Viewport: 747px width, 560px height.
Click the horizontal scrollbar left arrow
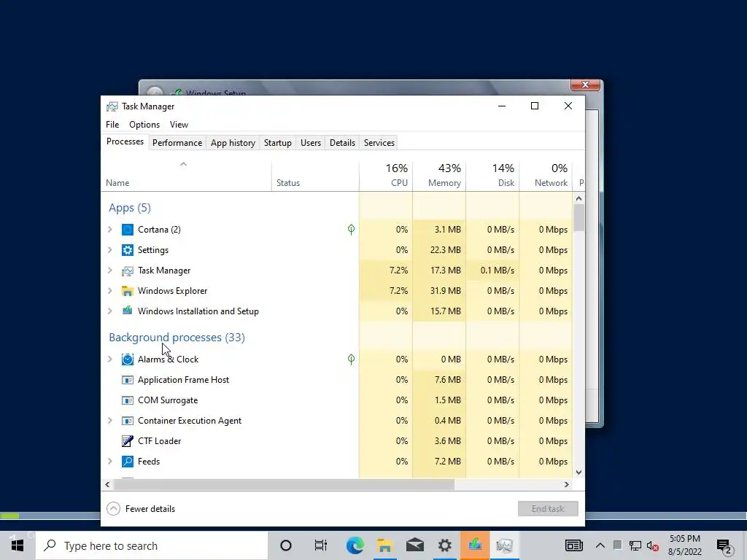click(x=107, y=484)
